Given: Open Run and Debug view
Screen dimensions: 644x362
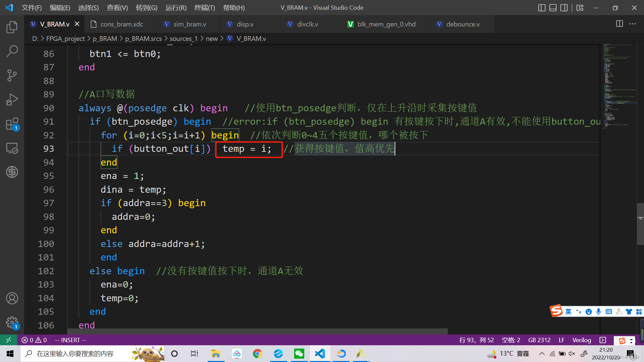Looking at the screenshot, I should 12,100.
